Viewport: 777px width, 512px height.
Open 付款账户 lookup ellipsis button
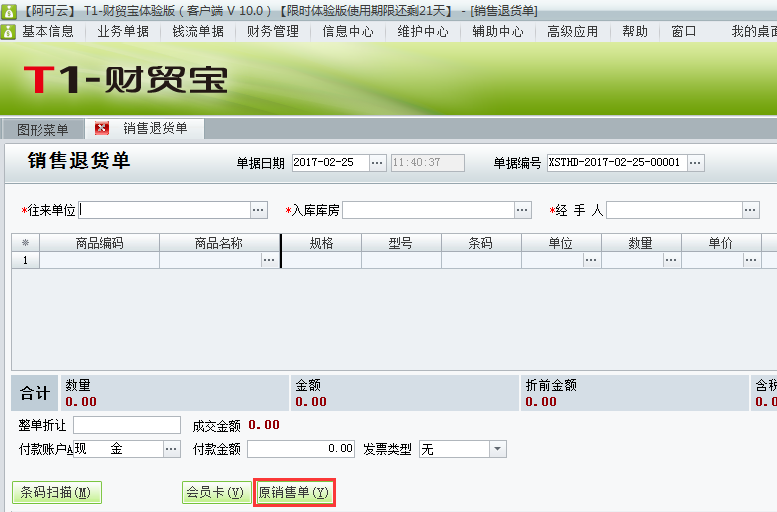point(171,449)
